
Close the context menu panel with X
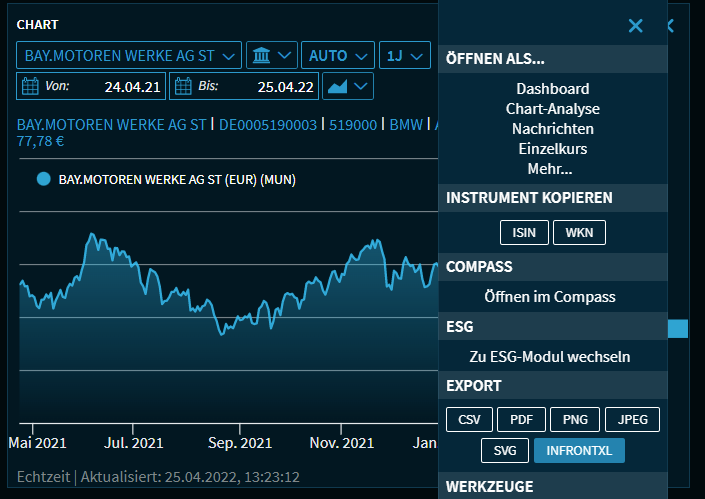point(635,26)
